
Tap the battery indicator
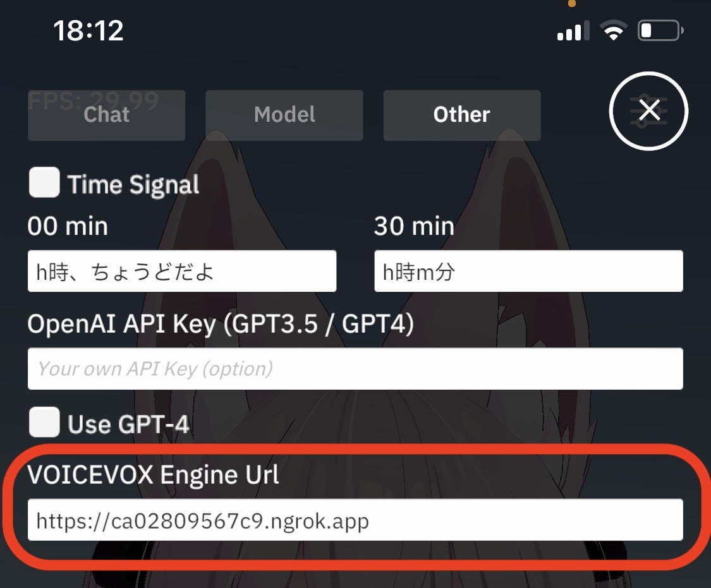click(659, 30)
